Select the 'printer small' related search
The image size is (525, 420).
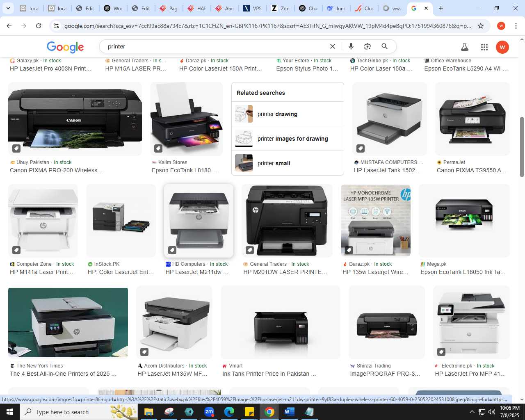click(x=288, y=163)
